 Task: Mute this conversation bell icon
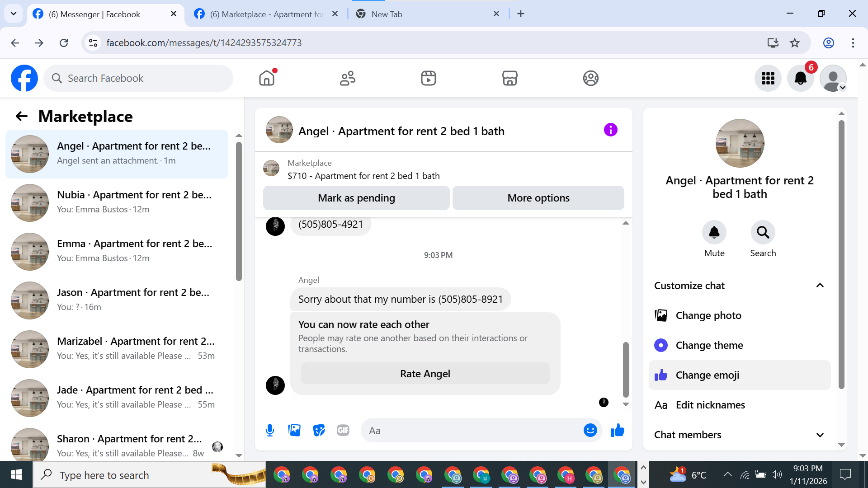pos(714,232)
